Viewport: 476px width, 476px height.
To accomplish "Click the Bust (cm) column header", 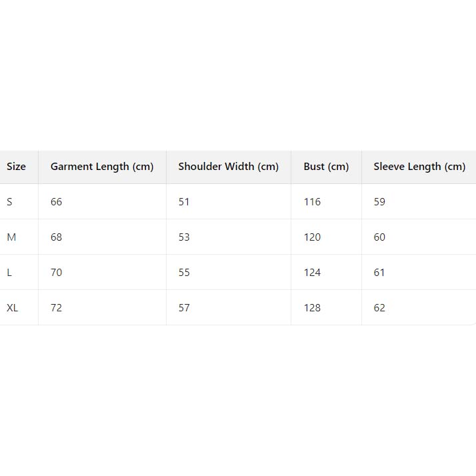I will [326, 167].
